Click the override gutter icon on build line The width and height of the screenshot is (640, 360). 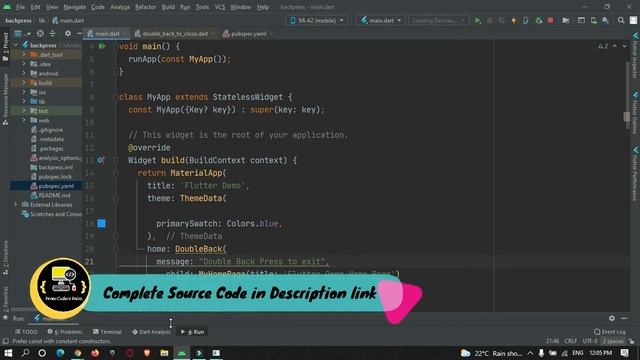[x=100, y=160]
